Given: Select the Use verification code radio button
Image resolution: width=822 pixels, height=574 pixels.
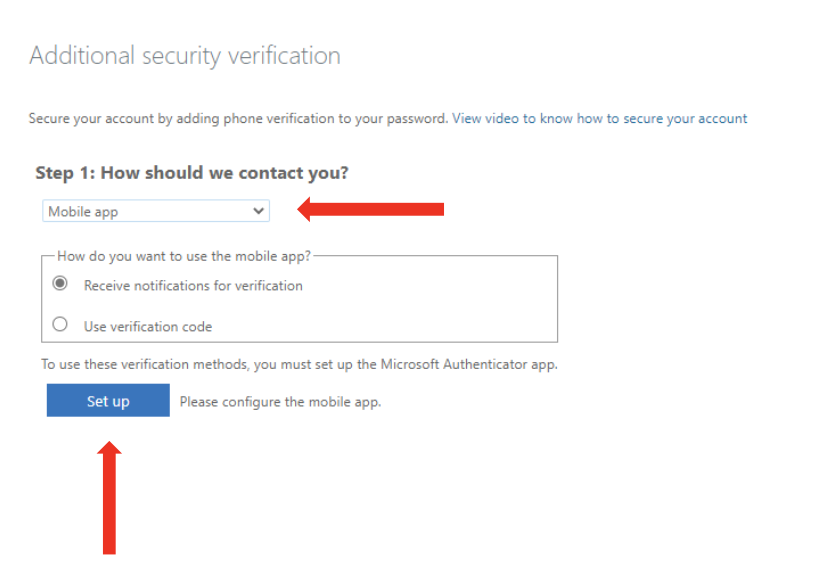Looking at the screenshot, I should click(x=60, y=324).
